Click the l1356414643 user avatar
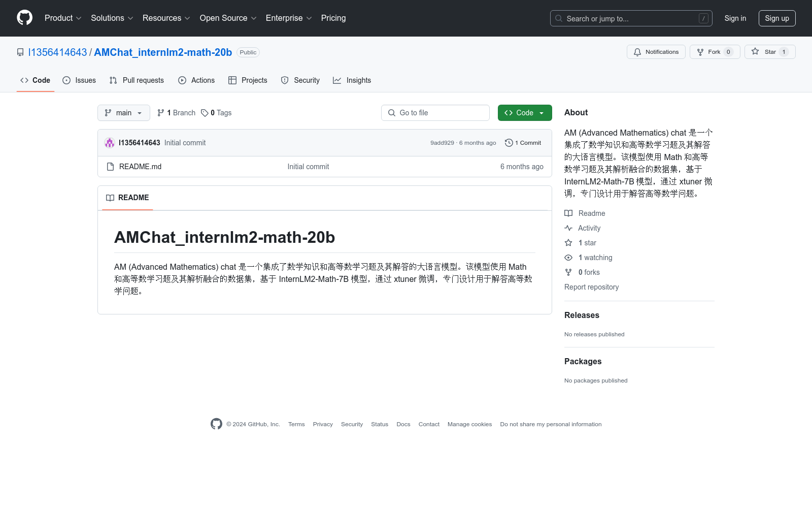 [110, 143]
